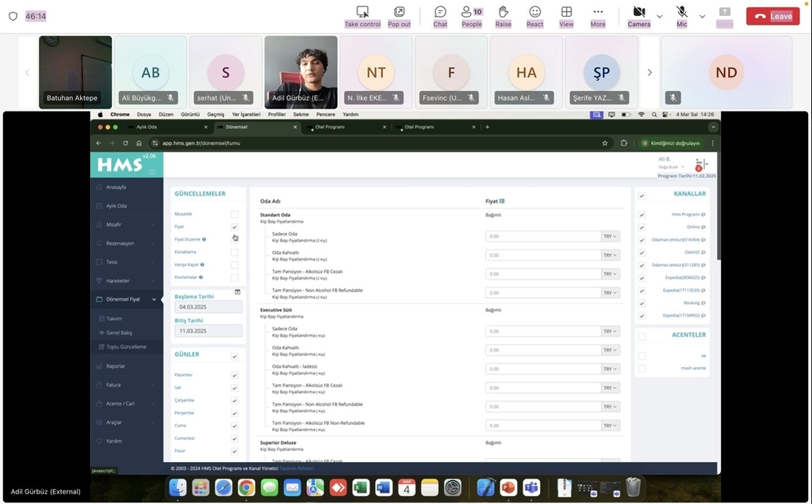Open the View layout options
Image resolution: width=812 pixels, height=504 pixels.
[566, 16]
